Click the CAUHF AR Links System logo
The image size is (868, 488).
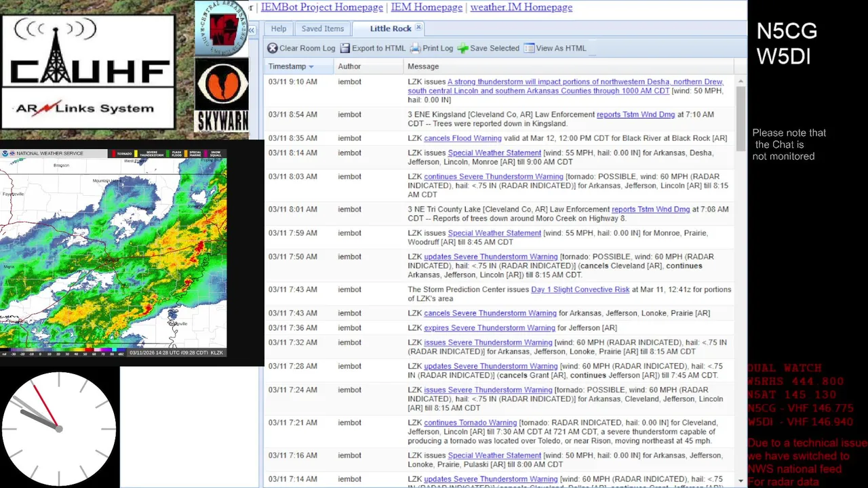(88, 71)
